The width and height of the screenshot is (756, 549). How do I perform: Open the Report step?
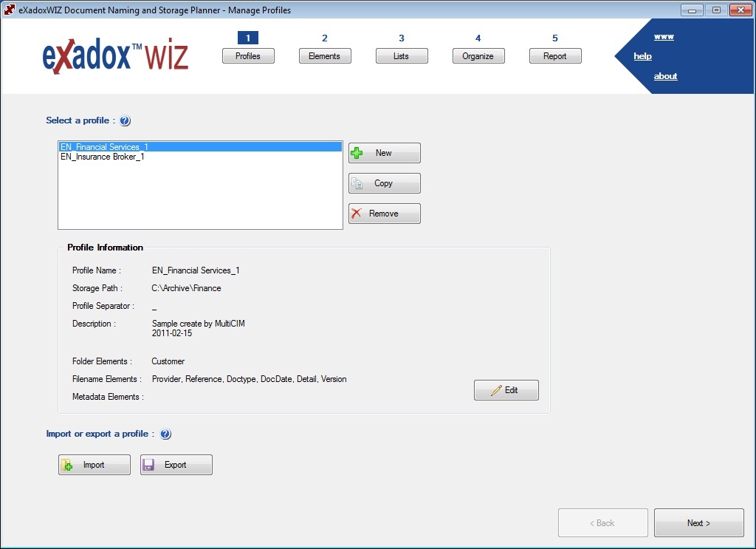555,56
